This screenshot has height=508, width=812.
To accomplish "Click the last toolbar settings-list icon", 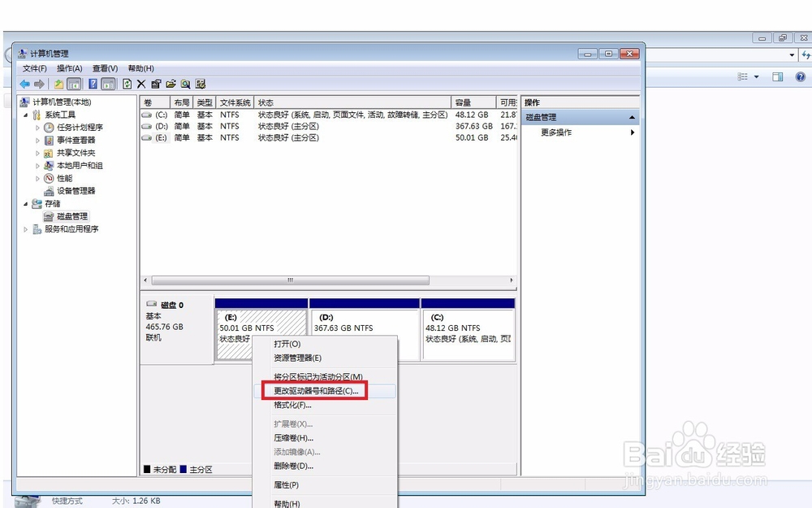I will click(201, 84).
